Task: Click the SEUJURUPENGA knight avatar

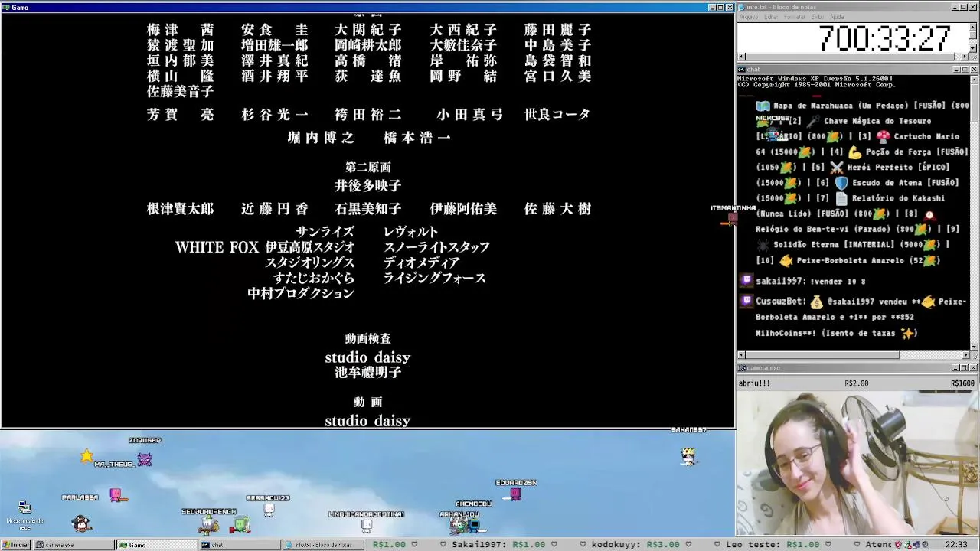Action: click(x=207, y=525)
